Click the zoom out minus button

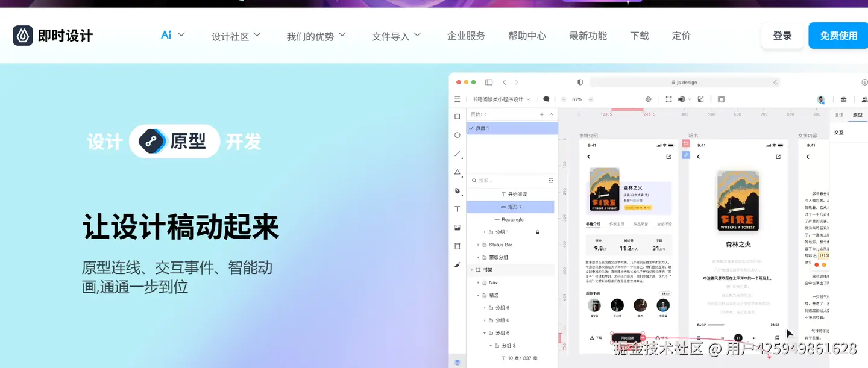pos(564,99)
